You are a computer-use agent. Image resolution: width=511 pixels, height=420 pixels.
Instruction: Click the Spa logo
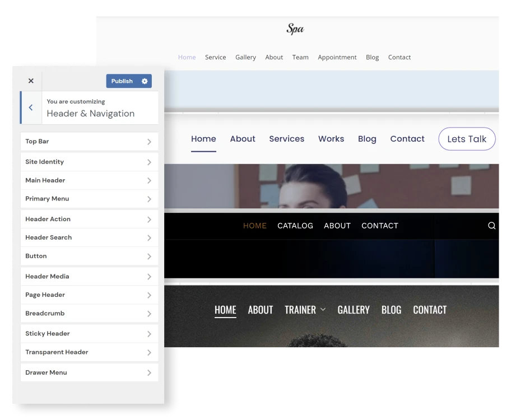(x=295, y=29)
